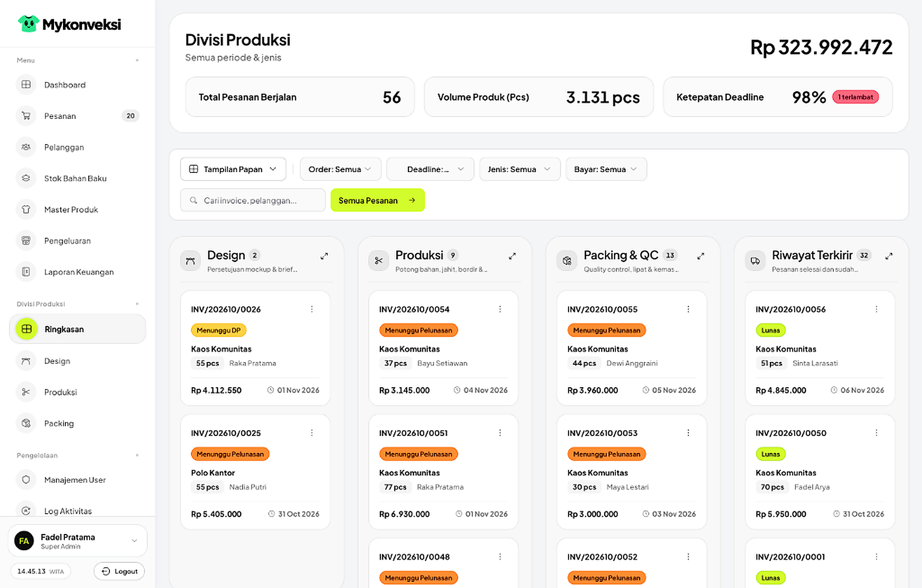This screenshot has height=588, width=922.
Task: Open options menu for INV/202610/0050
Action: pos(877,433)
